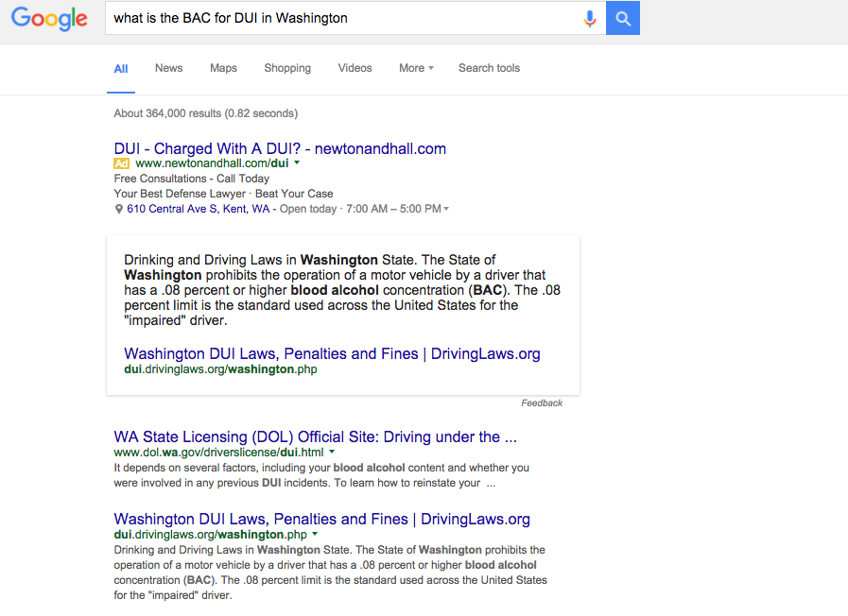Switch to the Maps tab
Viewport: 848px width, 616px height.
point(223,68)
